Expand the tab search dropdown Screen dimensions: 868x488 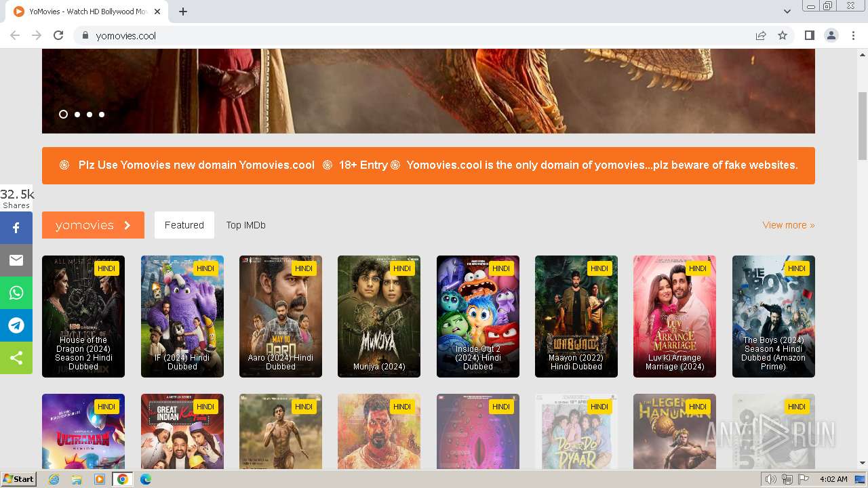pyautogui.click(x=787, y=12)
